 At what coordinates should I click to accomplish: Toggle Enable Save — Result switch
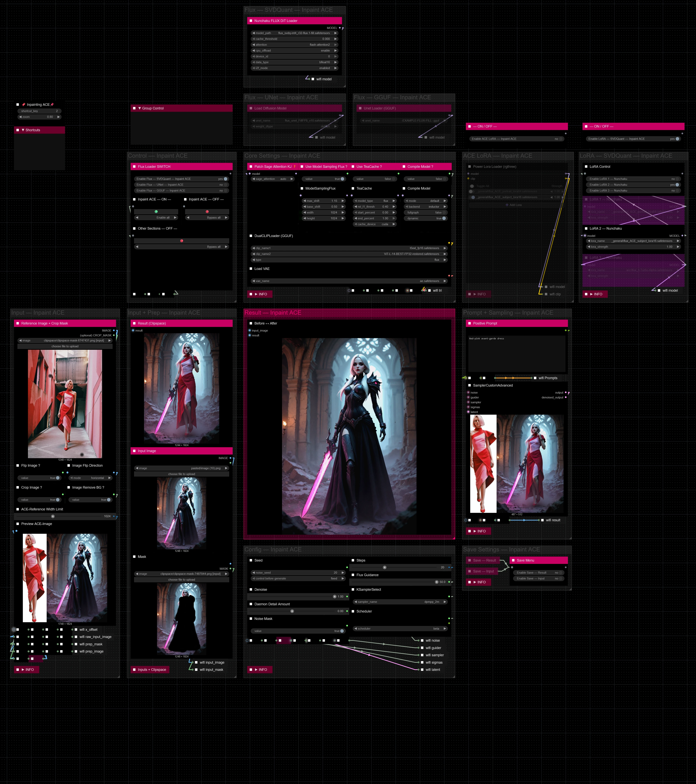[x=560, y=573]
